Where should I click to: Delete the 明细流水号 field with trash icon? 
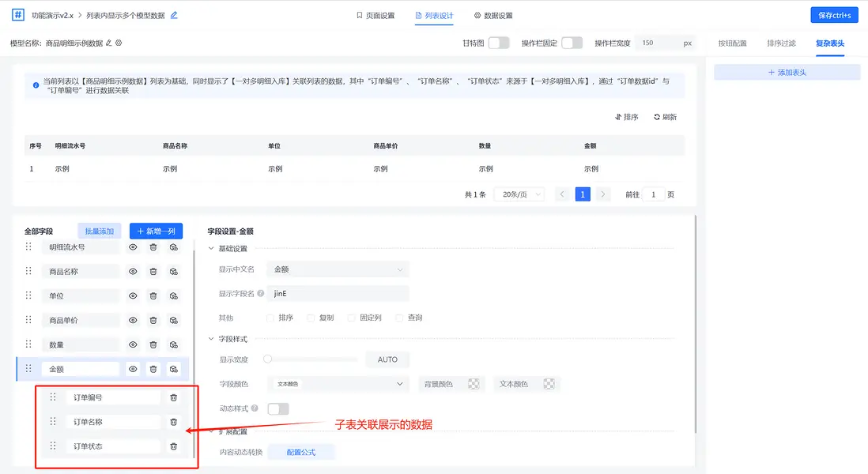point(153,247)
